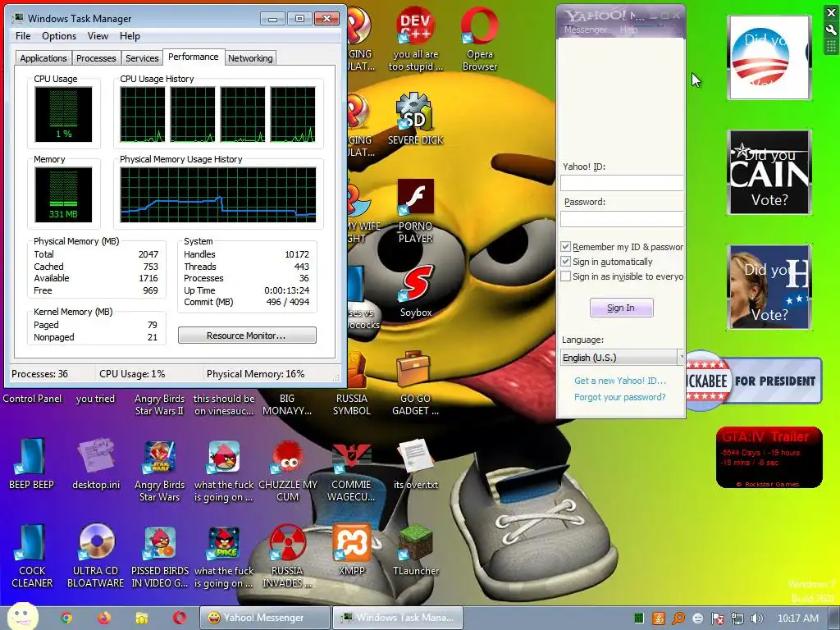Viewport: 840px width, 630px height.
Task: Click the Yahoo! Messenger taskbar button
Action: pos(265,618)
